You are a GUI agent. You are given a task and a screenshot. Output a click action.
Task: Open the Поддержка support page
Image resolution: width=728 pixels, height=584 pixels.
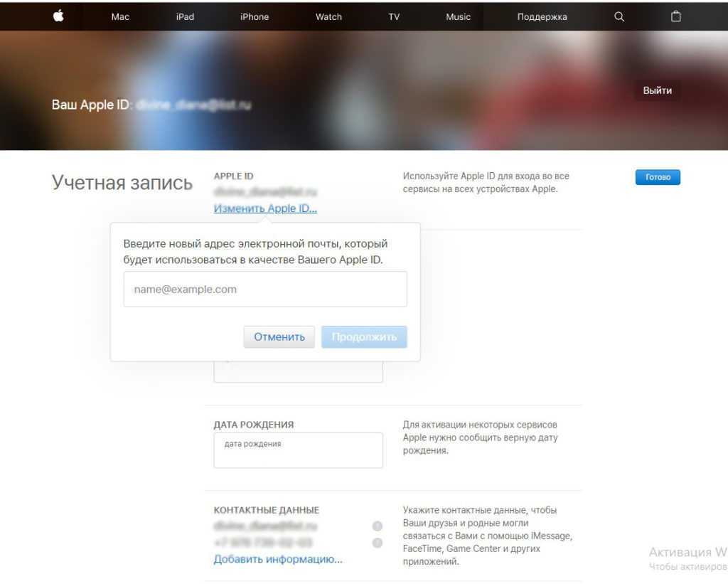pyautogui.click(x=542, y=16)
